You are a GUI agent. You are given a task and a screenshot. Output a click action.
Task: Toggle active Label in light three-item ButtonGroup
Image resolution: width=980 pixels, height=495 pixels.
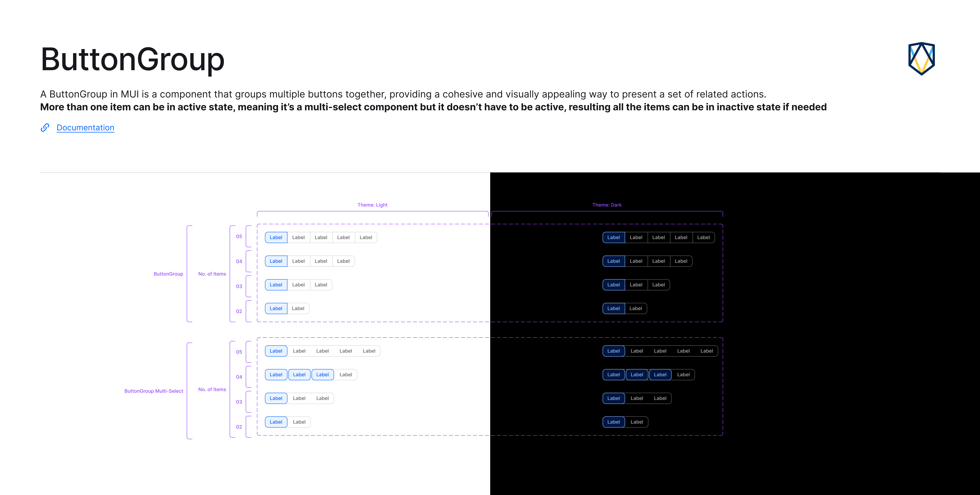coord(276,285)
